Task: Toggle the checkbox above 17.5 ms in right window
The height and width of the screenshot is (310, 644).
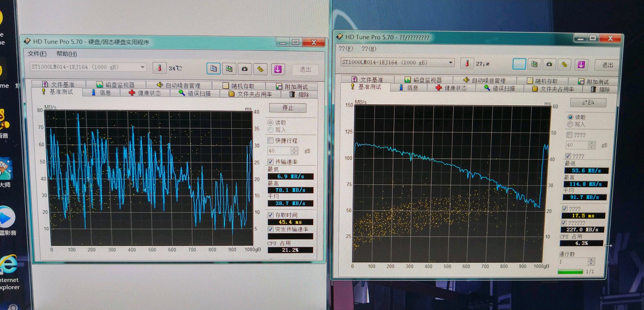Action: coord(565,209)
